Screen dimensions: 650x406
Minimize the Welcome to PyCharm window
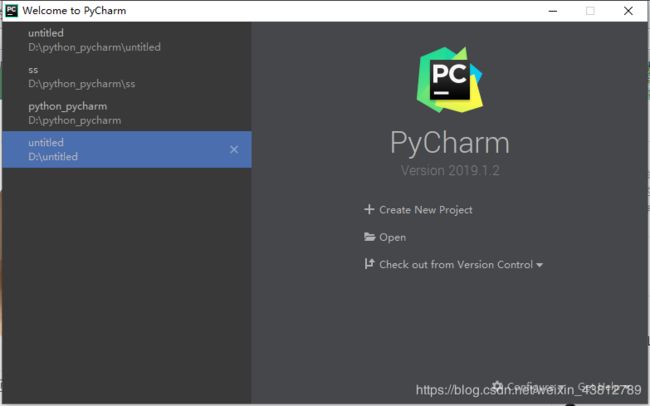pos(553,11)
